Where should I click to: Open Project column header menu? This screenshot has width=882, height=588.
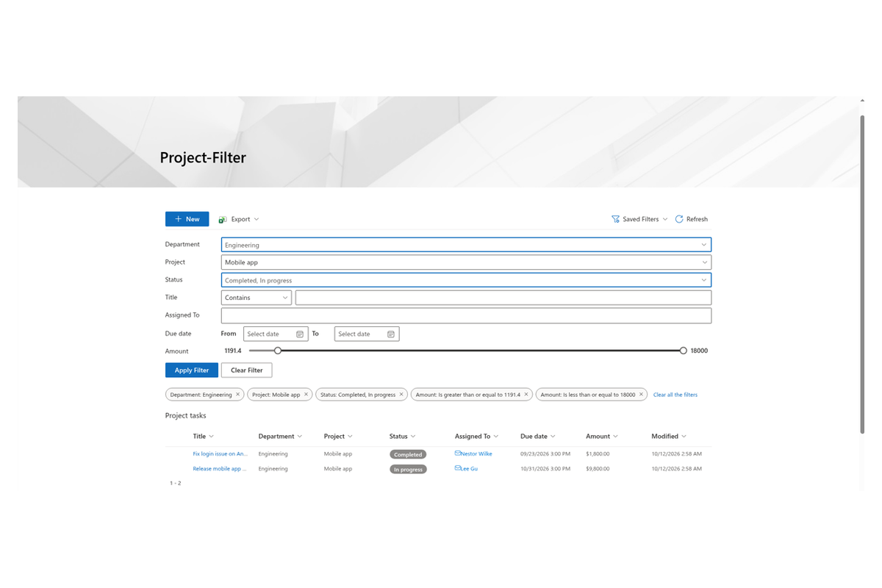[x=338, y=437]
